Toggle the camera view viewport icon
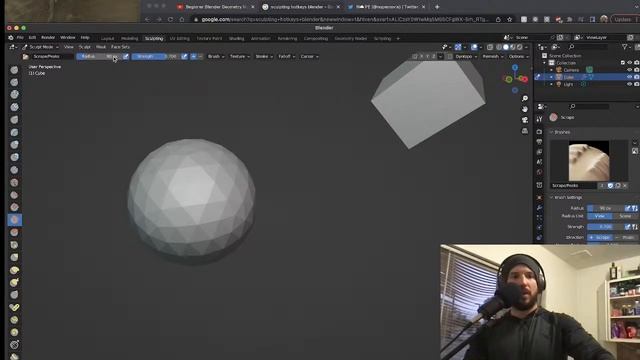 pos(525,120)
